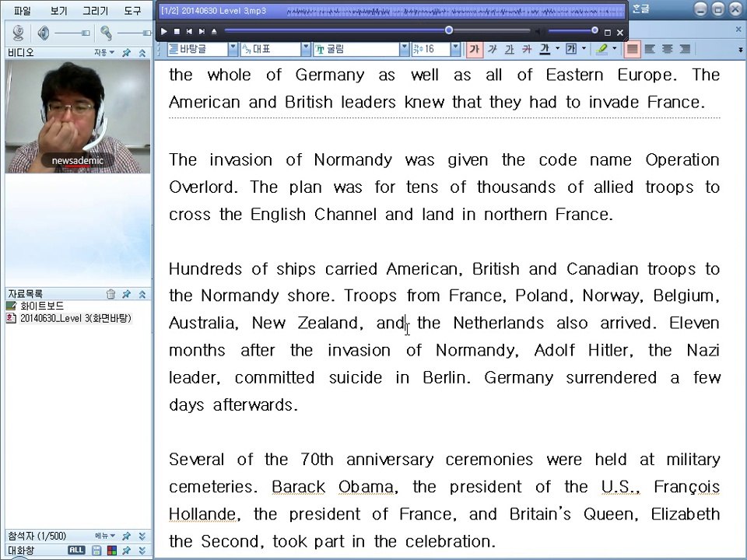The width and height of the screenshot is (747, 560).
Task: Open the font size 16 dropdown
Action: click(455, 49)
